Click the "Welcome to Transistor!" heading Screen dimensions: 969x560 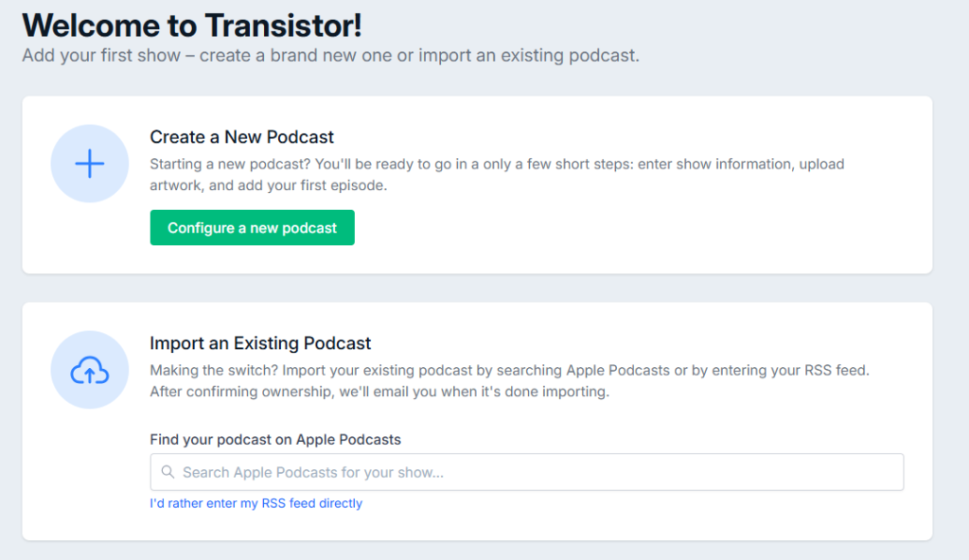click(x=191, y=26)
